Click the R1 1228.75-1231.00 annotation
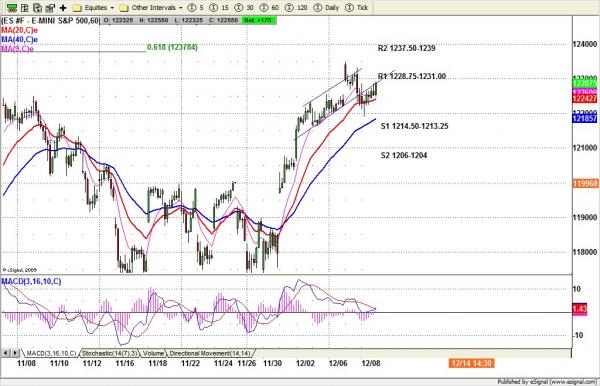This screenshot has width=600, height=386. pos(412,77)
